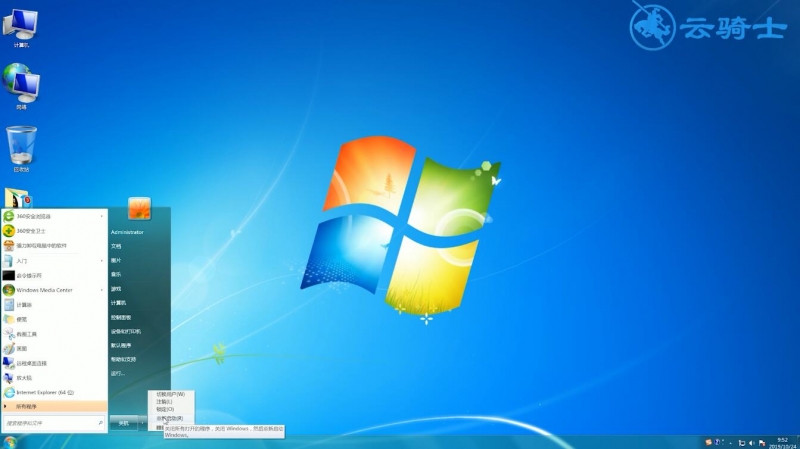Open Administrator user folder link
The width and height of the screenshot is (800, 449).
127,232
